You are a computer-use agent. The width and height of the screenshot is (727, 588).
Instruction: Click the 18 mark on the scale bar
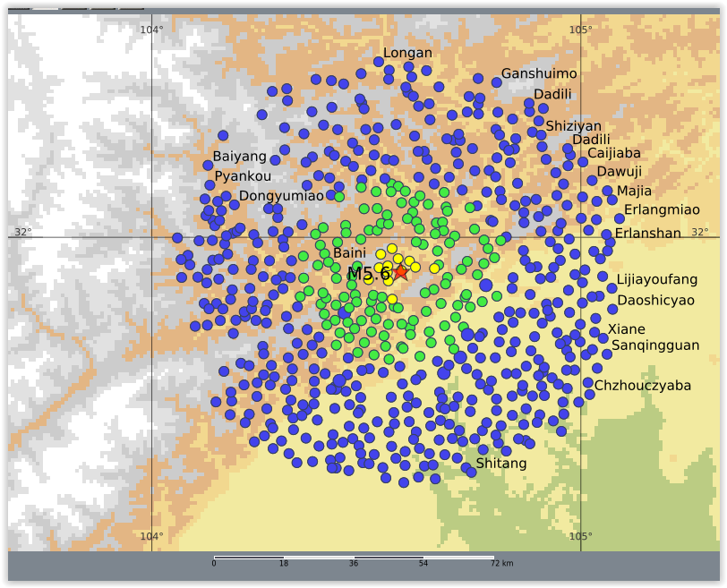point(284,564)
